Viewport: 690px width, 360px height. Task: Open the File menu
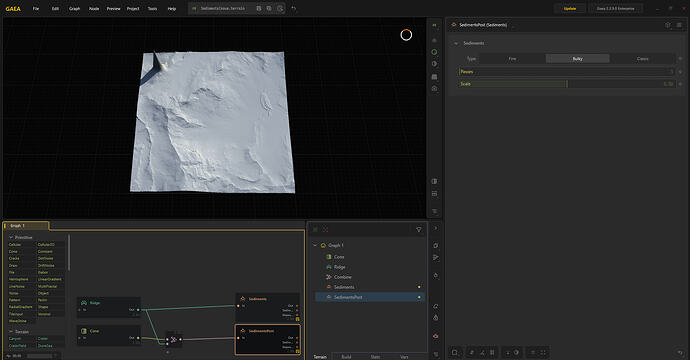click(x=36, y=8)
